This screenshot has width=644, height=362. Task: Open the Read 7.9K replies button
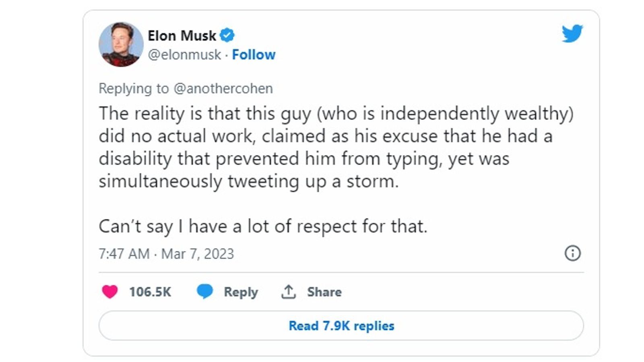341,325
